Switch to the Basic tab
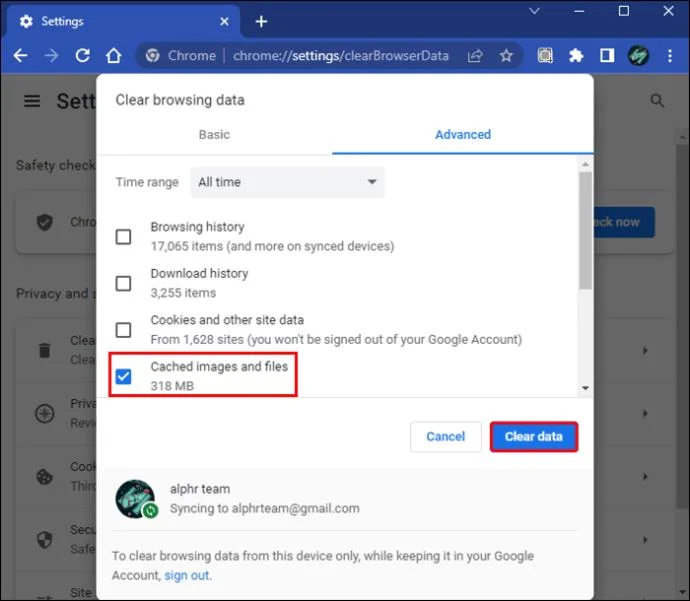 [x=214, y=134]
